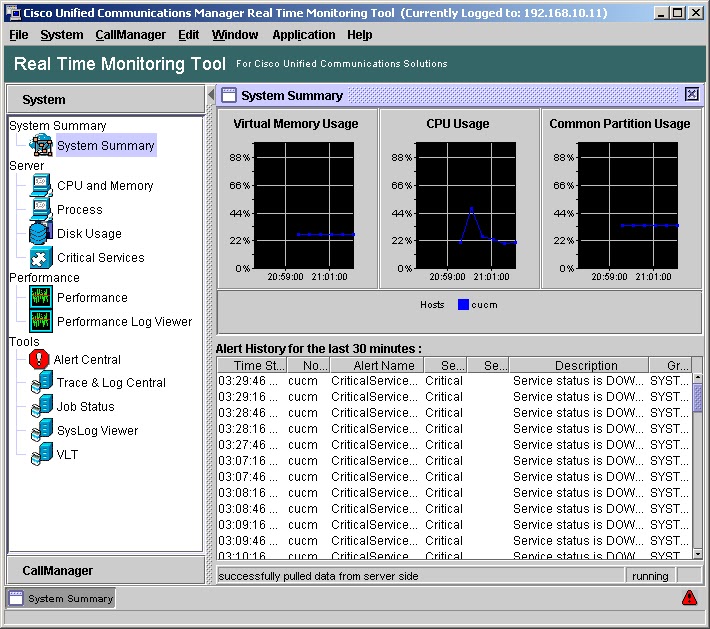Click the System Summary tab in bottom bar

(x=61, y=598)
